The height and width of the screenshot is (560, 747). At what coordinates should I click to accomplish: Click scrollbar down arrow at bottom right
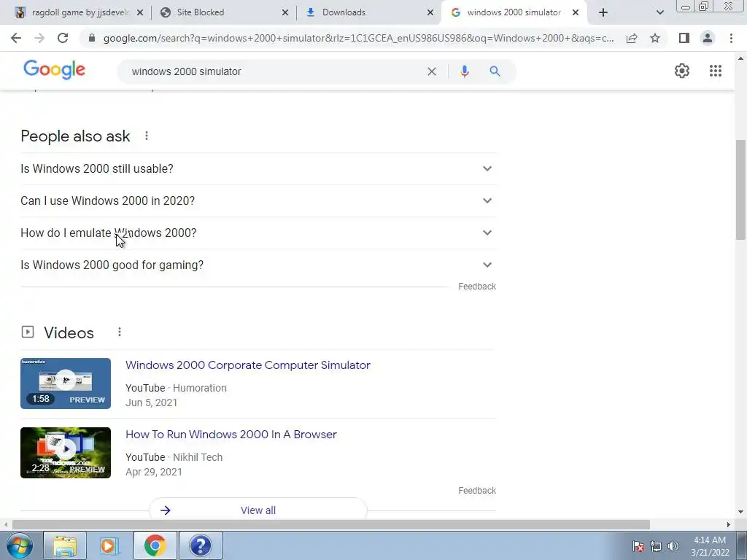point(741,512)
